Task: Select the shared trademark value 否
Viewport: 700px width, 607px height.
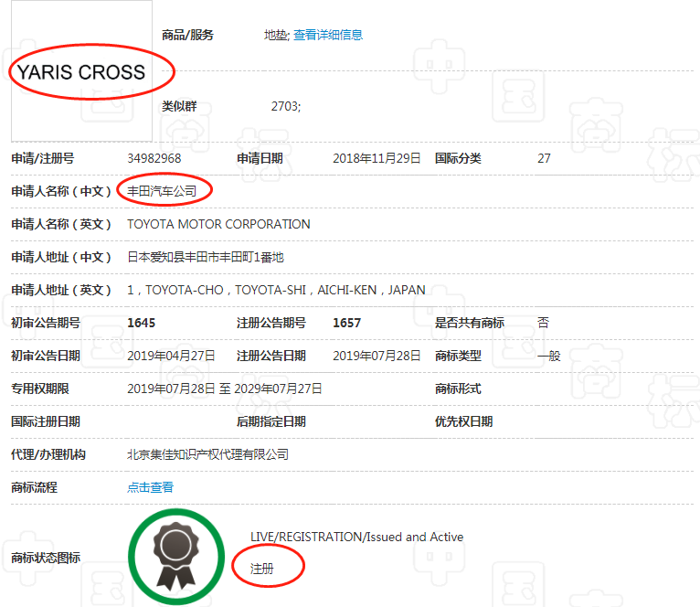Action: pyautogui.click(x=544, y=323)
